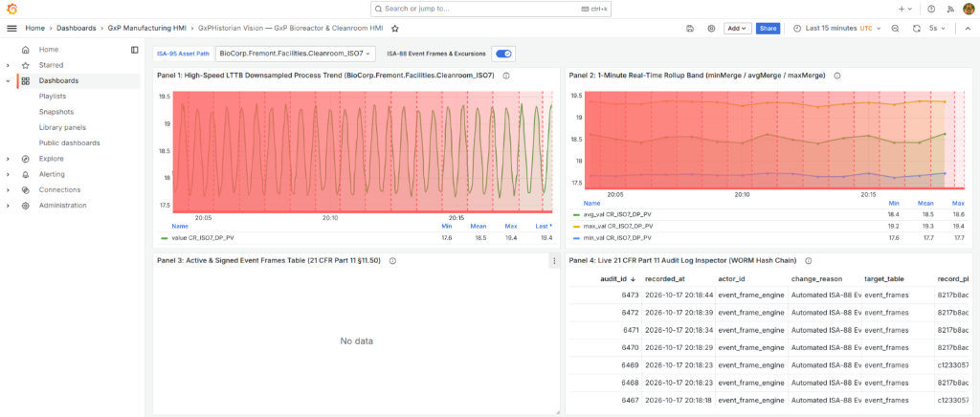The height and width of the screenshot is (417, 980).
Task: Show Panel 4 info tooltip icon
Action: coord(809,261)
